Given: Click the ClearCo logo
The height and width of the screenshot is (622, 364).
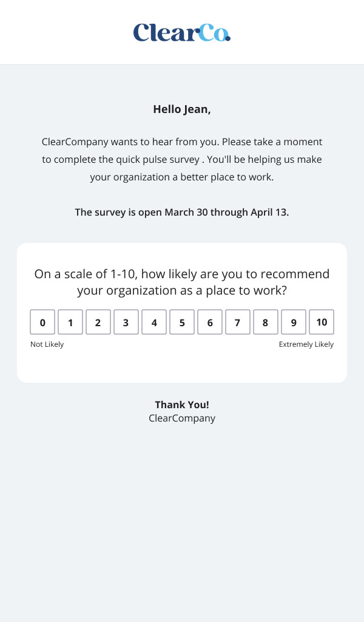Looking at the screenshot, I should [182, 33].
